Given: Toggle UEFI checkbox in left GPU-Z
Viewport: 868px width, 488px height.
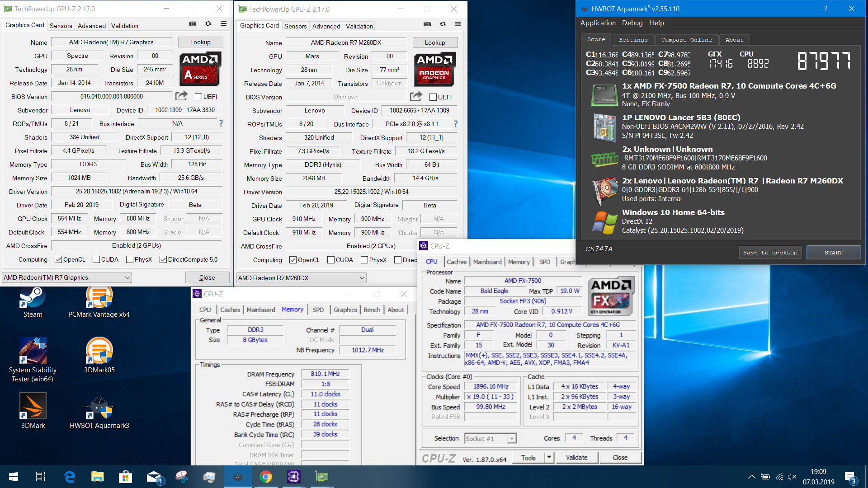Looking at the screenshot, I should point(198,97).
